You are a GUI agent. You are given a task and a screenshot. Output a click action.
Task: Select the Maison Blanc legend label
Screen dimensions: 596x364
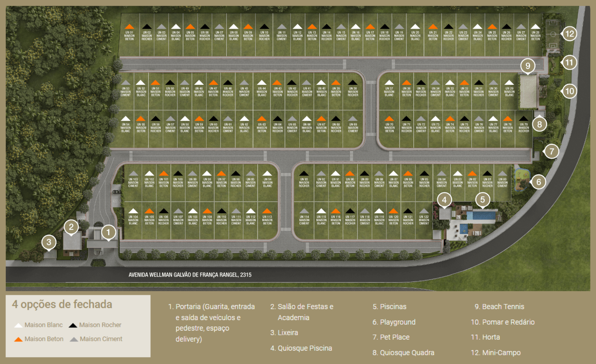pos(43,325)
